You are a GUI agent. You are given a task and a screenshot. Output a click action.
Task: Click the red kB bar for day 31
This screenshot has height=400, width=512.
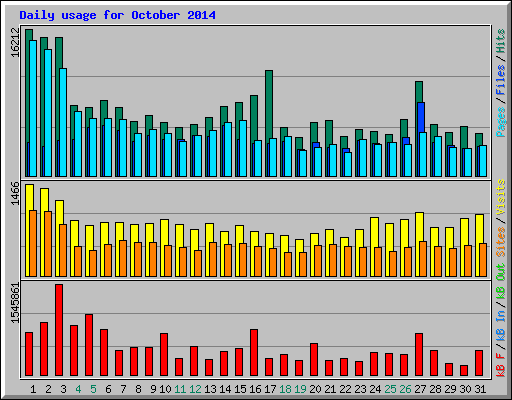(x=479, y=363)
